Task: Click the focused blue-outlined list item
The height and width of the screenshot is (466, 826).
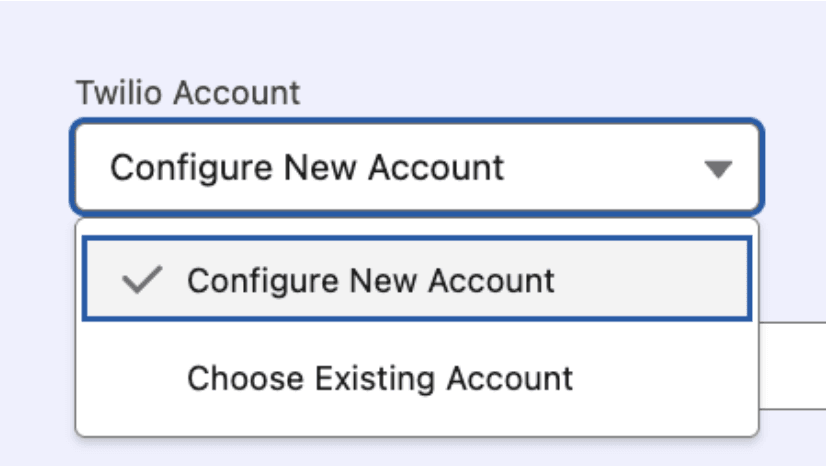Action: 416,280
